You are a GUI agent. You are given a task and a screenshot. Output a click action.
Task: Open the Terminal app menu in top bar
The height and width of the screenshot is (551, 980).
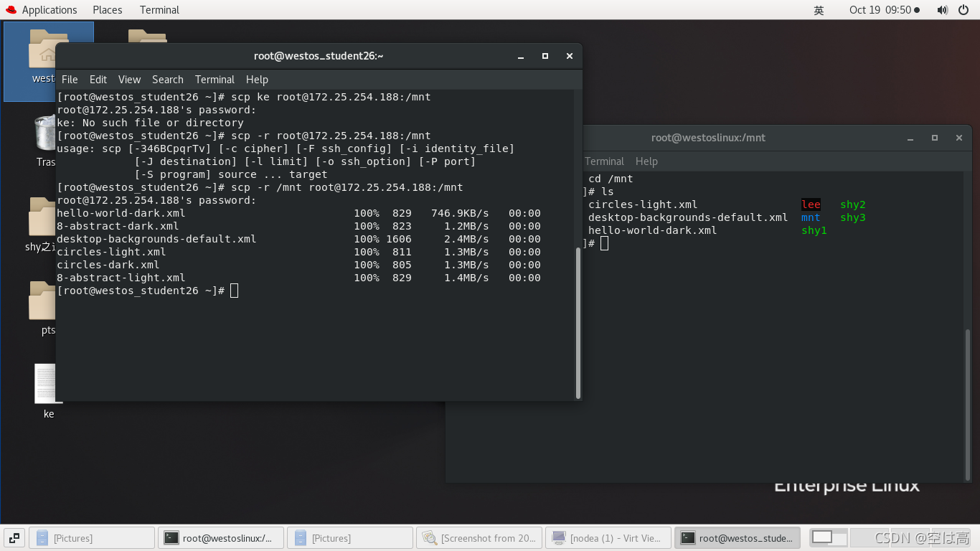coord(159,10)
